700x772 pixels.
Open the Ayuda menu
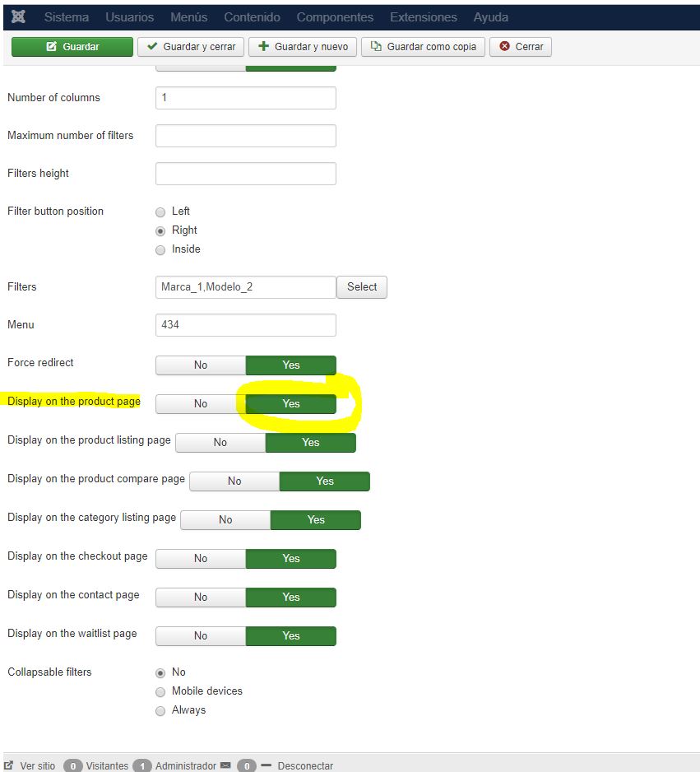pyautogui.click(x=491, y=17)
